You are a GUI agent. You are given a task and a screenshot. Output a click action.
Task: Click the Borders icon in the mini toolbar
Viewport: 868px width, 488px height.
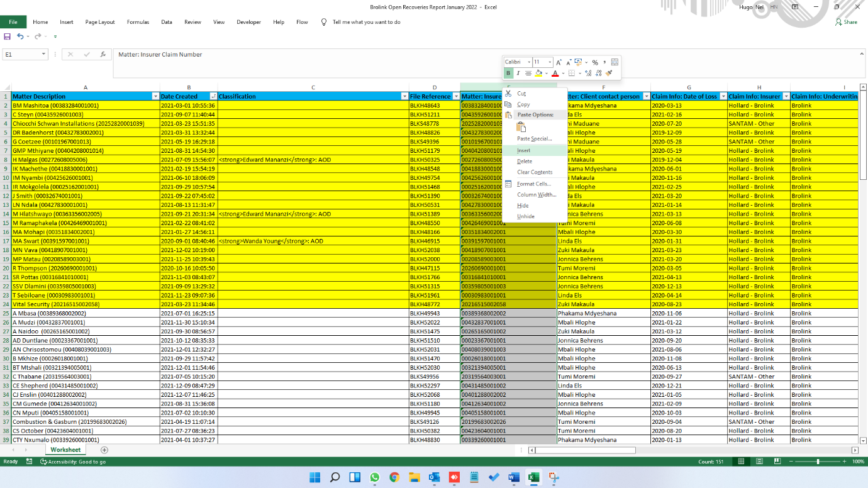pyautogui.click(x=571, y=73)
